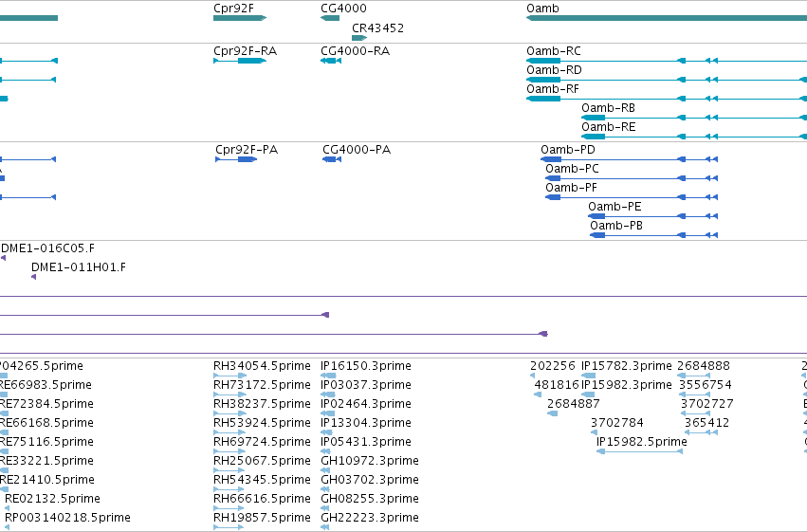Click purple feature arrowhead ending below Oamb-PD
The height and width of the screenshot is (532, 807).
click(x=543, y=334)
